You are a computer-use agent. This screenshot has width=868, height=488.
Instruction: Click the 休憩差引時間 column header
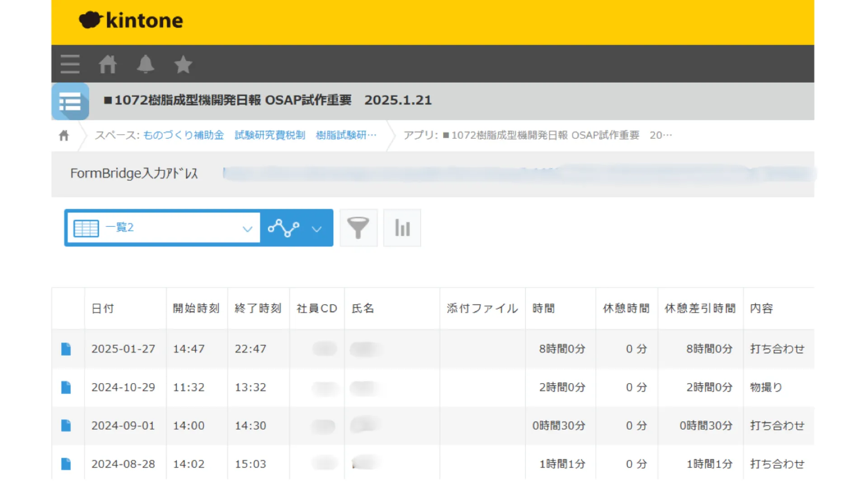(700, 309)
